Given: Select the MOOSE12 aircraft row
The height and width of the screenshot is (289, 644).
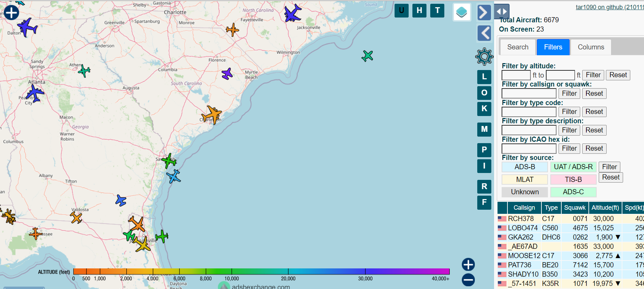Looking at the screenshot, I should [571, 256].
